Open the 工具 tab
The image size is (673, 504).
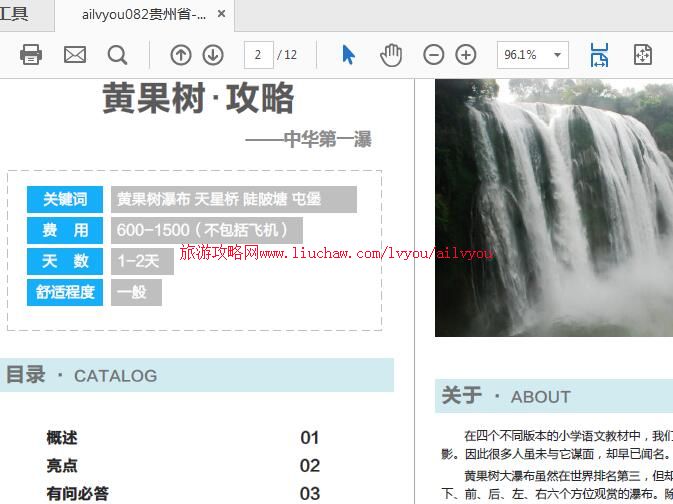pyautogui.click(x=15, y=15)
